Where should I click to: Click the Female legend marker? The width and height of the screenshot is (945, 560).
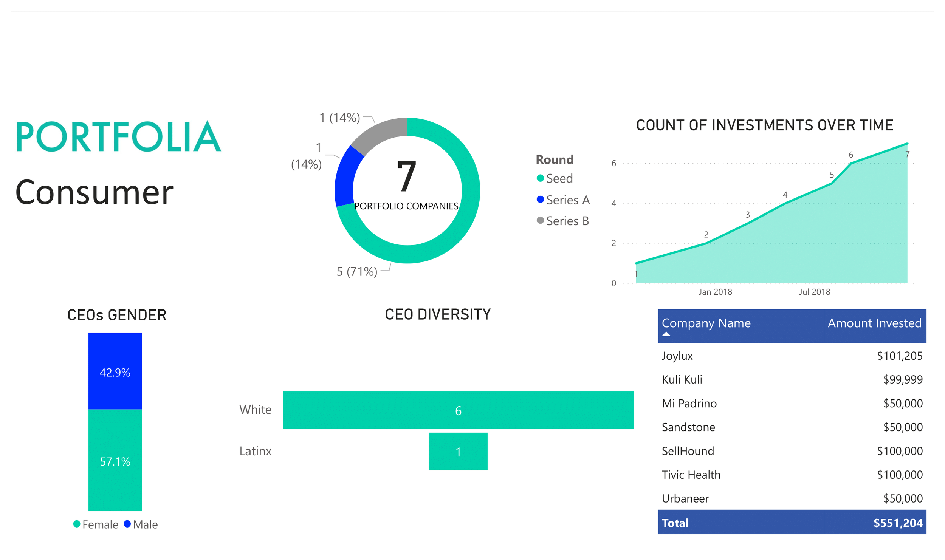[x=77, y=524]
